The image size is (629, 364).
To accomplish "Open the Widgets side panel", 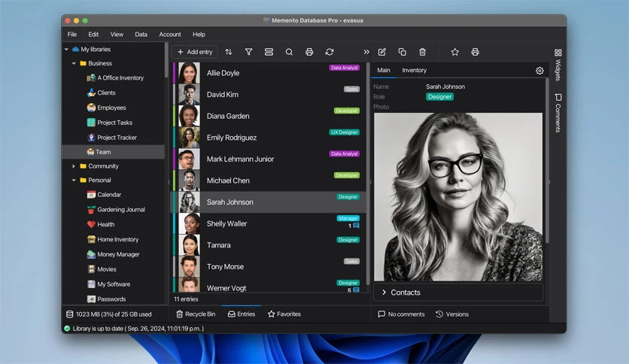I will tap(558, 64).
